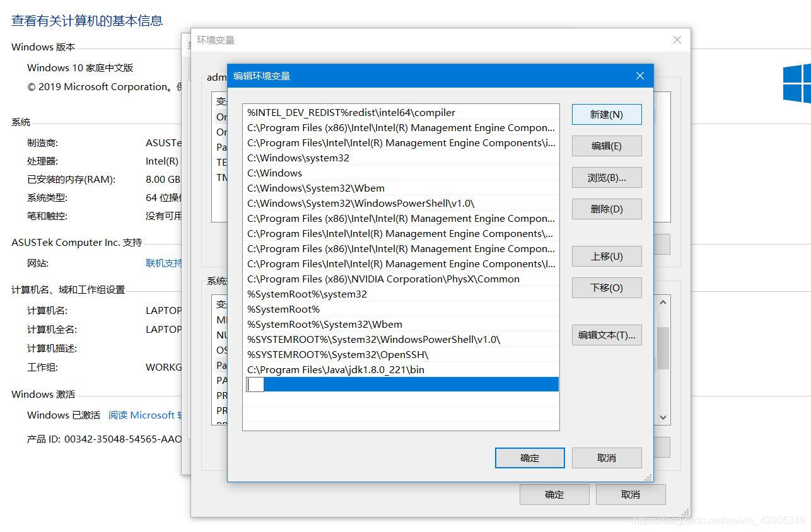Select C:\Windows\System32\WindowsPowerShell\v1.0\ entry

[x=401, y=204]
